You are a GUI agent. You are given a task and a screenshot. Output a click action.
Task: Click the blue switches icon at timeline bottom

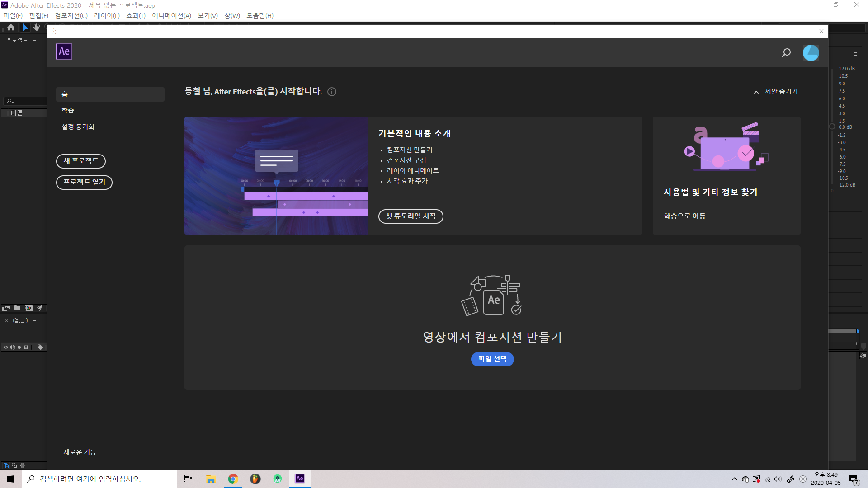(x=6, y=465)
